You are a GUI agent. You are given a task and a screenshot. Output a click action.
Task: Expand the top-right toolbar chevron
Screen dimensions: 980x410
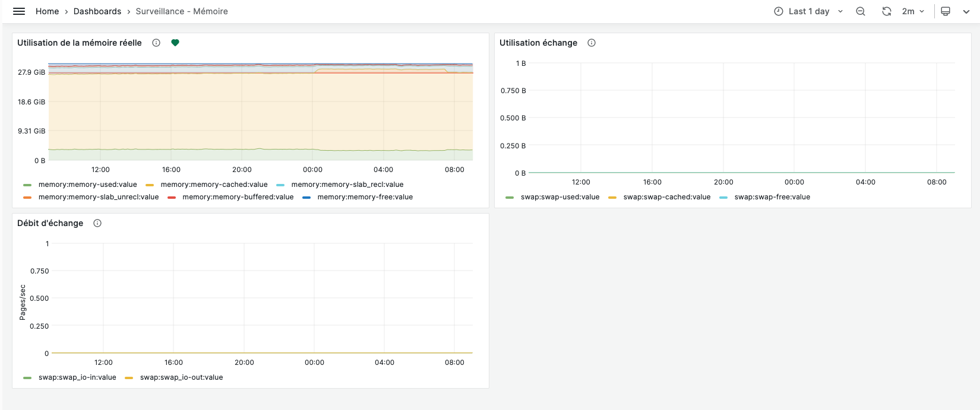[966, 11]
